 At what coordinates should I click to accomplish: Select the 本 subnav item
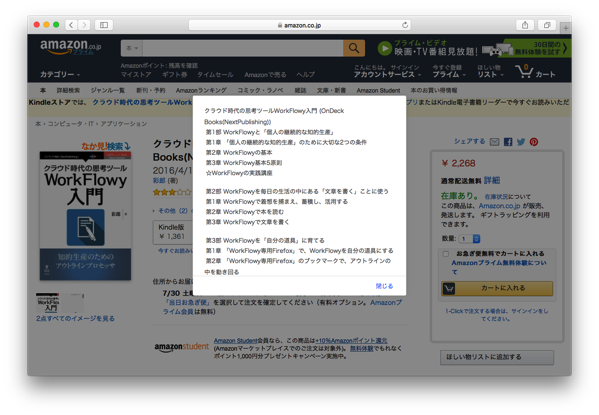(x=43, y=90)
